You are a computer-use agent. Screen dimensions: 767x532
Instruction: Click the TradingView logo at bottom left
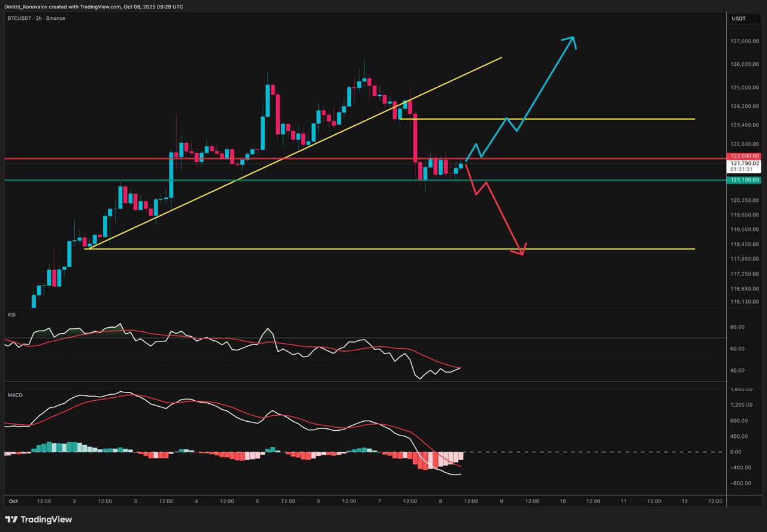[38, 519]
